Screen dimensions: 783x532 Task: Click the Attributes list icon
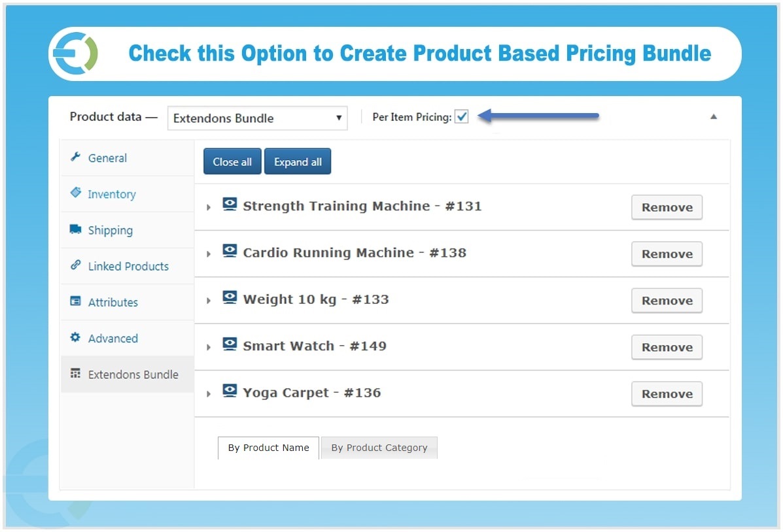coord(75,302)
